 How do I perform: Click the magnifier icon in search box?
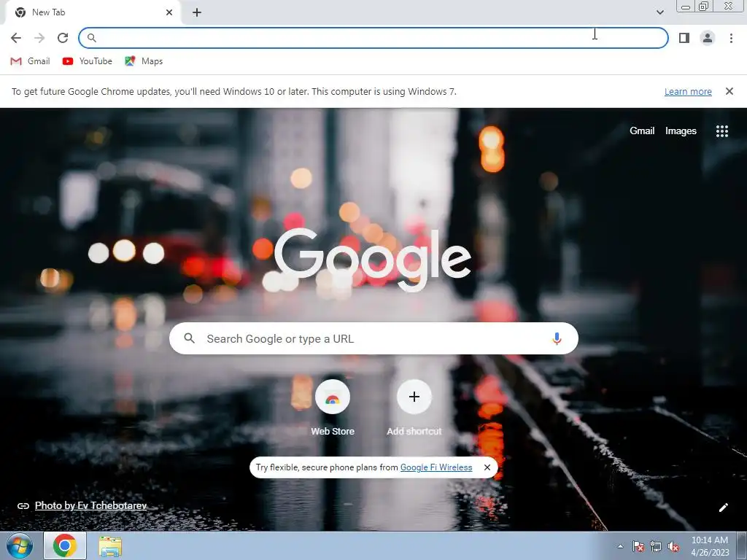coord(189,338)
